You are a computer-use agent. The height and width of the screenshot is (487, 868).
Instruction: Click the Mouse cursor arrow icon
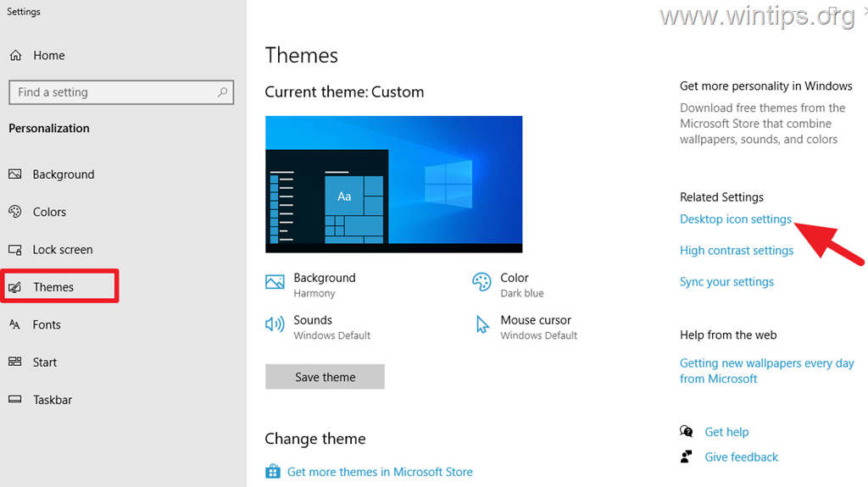pyautogui.click(x=482, y=324)
